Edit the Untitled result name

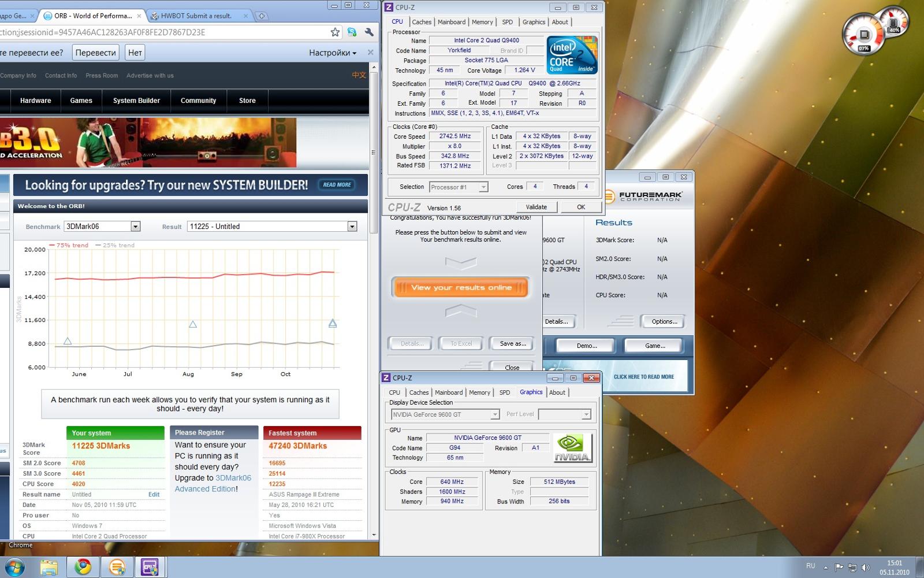point(154,494)
